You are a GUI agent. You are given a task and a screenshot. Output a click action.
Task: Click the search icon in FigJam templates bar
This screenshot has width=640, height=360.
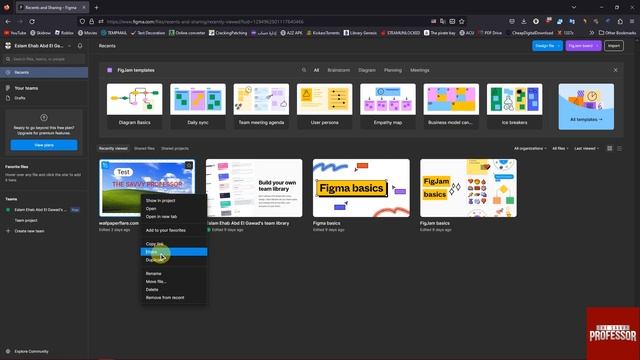coord(304,70)
